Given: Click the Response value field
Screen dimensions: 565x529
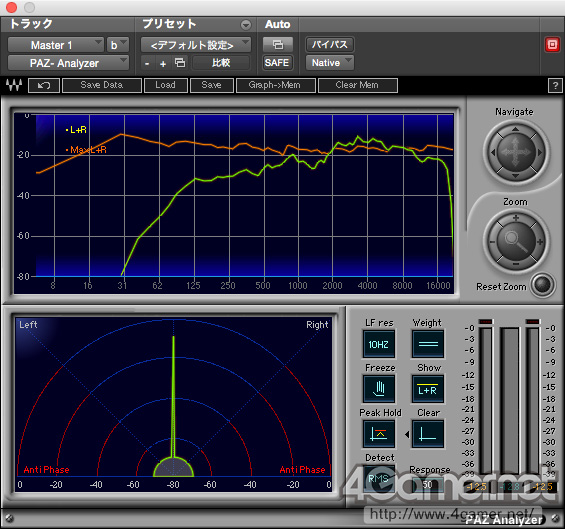Looking at the screenshot, I should tap(428, 484).
